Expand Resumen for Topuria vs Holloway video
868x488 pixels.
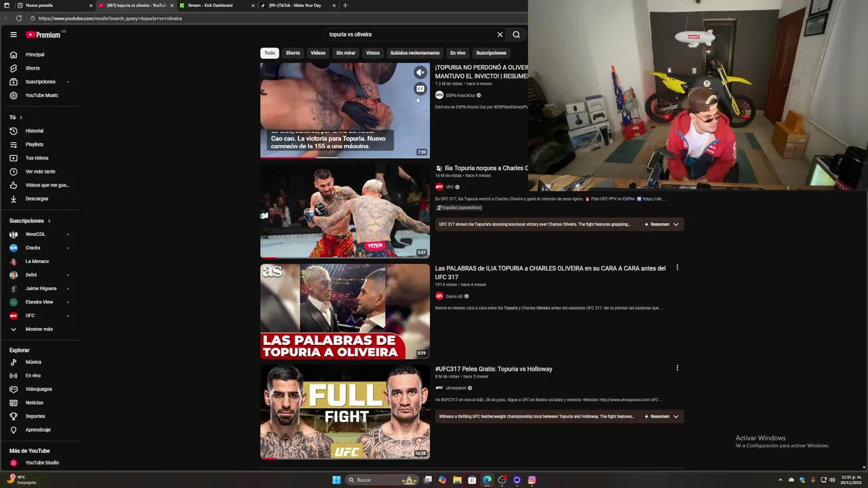click(662, 417)
